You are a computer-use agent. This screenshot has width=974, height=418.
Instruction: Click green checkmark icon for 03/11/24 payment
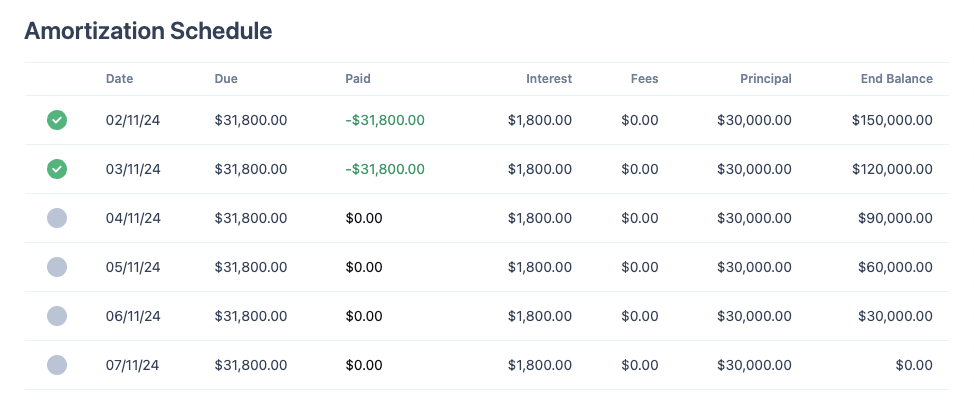[57, 169]
